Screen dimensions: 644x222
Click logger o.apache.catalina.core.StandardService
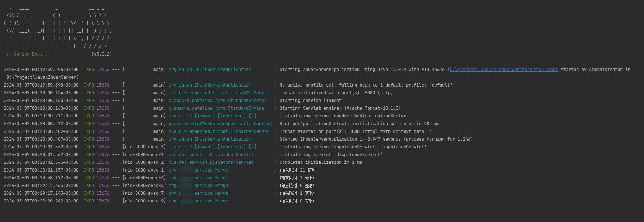(x=217, y=101)
